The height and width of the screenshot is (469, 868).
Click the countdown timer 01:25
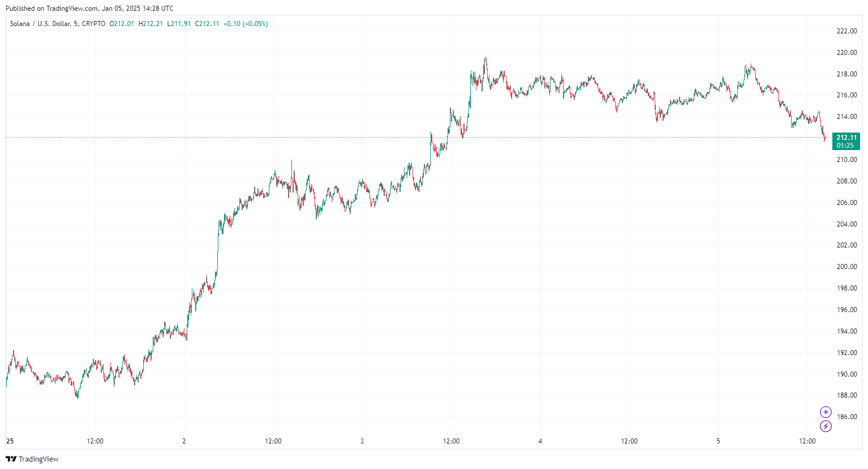pos(845,146)
